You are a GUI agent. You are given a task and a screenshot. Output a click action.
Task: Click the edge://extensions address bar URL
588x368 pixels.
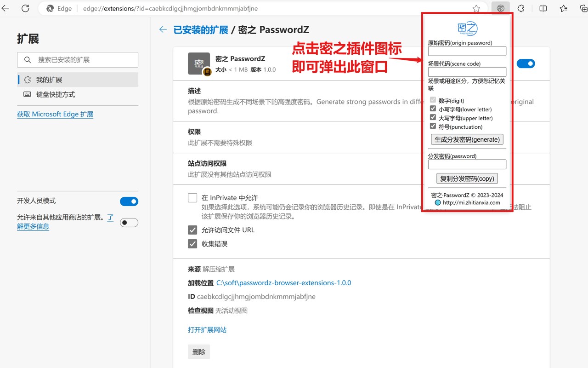[171, 8]
